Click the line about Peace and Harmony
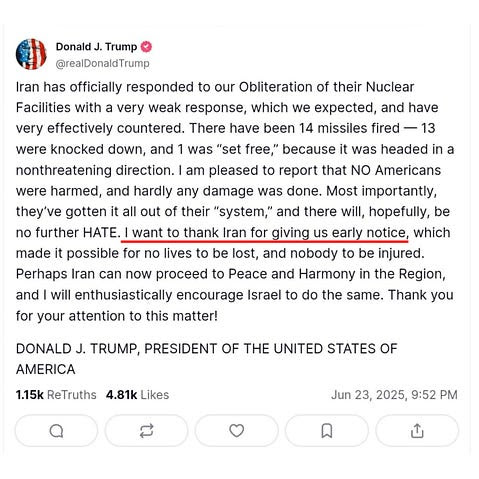 231,274
